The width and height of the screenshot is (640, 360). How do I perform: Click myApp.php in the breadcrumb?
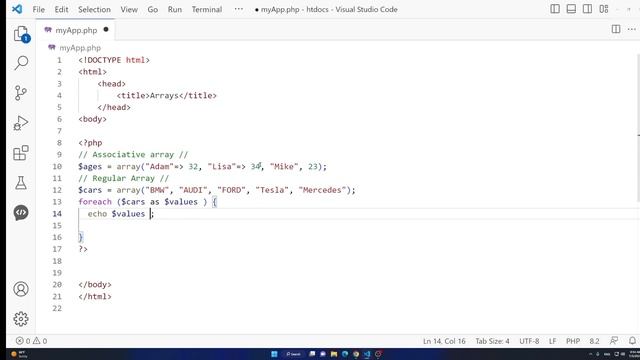pos(80,48)
